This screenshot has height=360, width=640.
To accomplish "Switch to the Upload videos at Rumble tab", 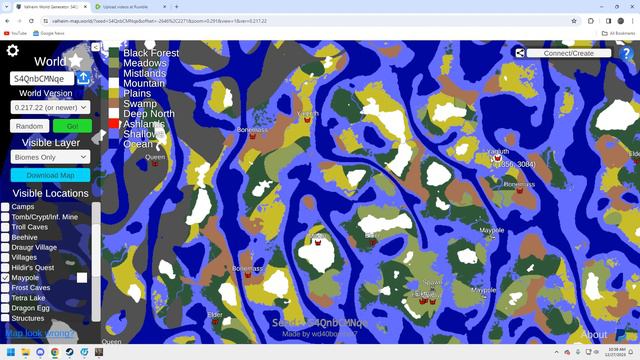I will click(x=131, y=7).
